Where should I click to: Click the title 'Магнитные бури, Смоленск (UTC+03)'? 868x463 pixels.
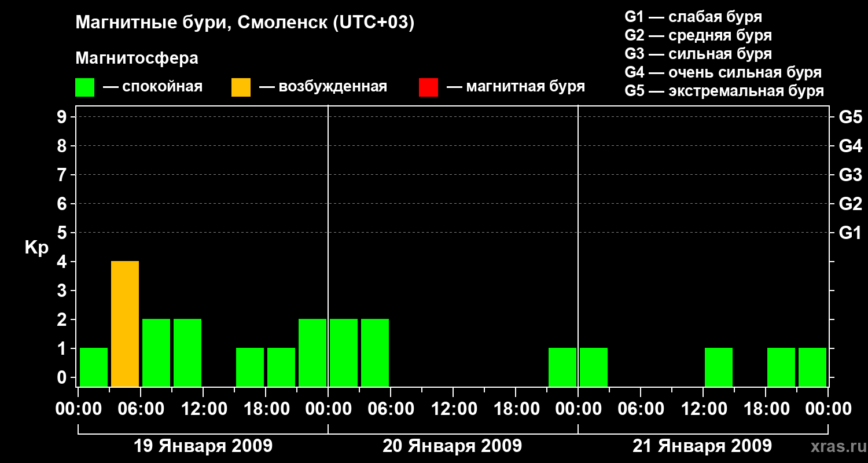click(245, 23)
